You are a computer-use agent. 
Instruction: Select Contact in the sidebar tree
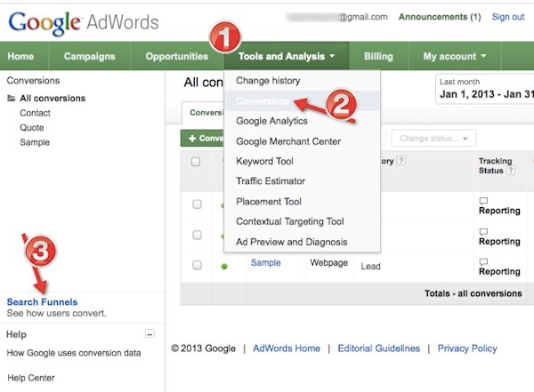35,113
